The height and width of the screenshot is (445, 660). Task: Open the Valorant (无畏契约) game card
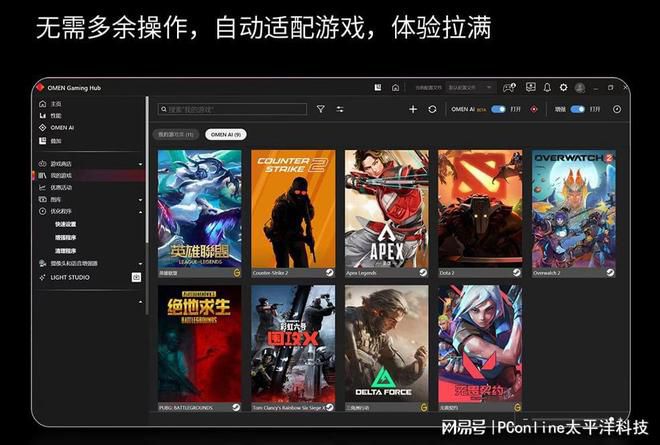pos(480,348)
